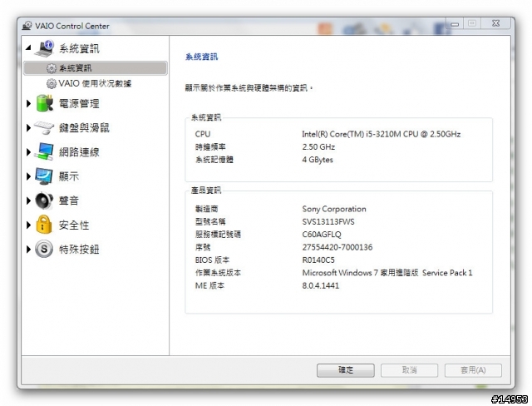Click the 系統資訊 laptop info icon
Image resolution: width=532 pixels, height=406 pixels.
44,48
